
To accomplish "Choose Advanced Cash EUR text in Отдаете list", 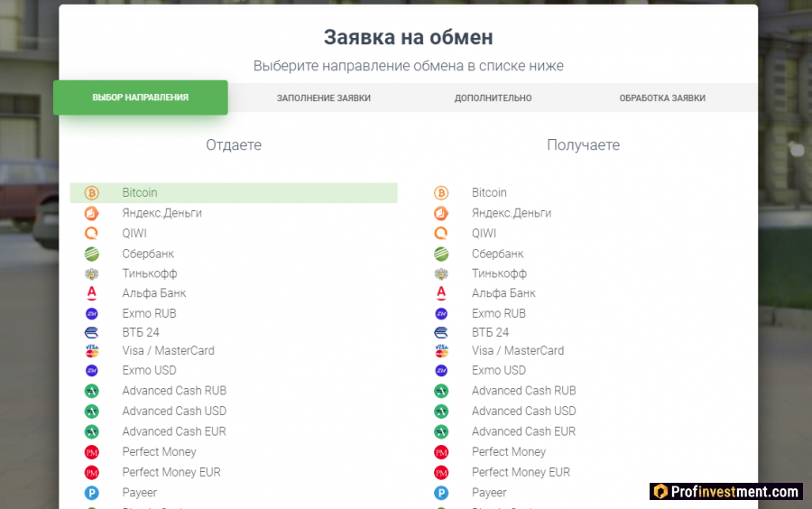I will (x=174, y=431).
